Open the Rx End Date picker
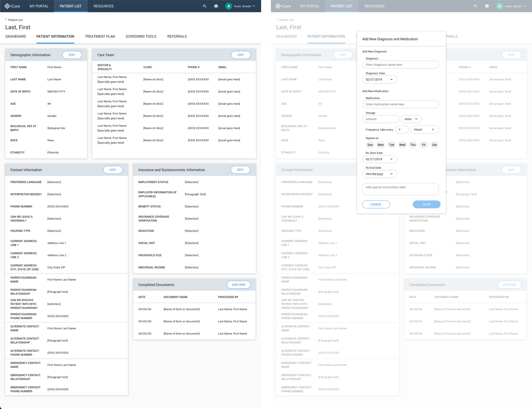The height and width of the screenshot is (409, 532). click(379, 174)
